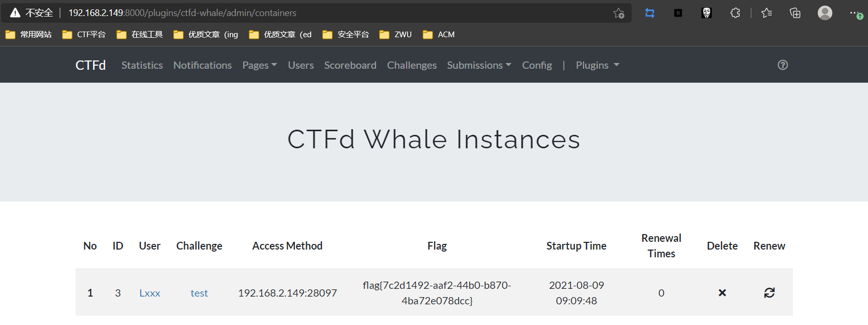Click the instance ID value 3

pyautogui.click(x=118, y=293)
